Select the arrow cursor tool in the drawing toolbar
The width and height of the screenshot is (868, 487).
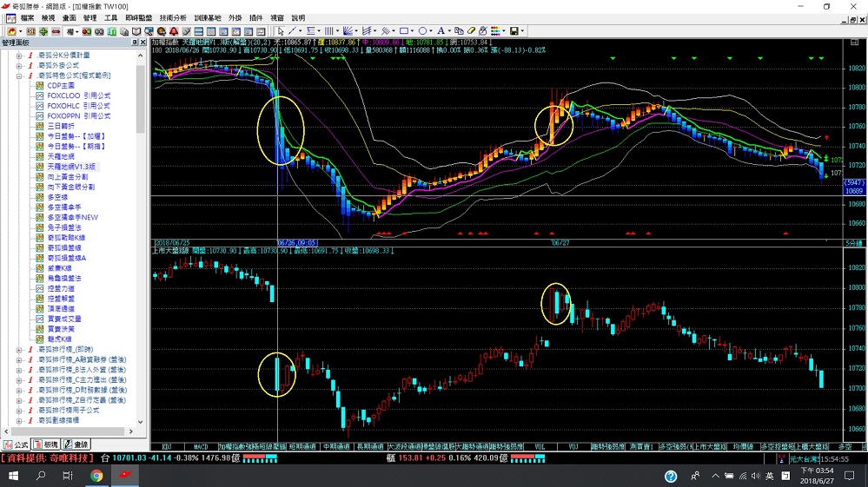point(280,31)
